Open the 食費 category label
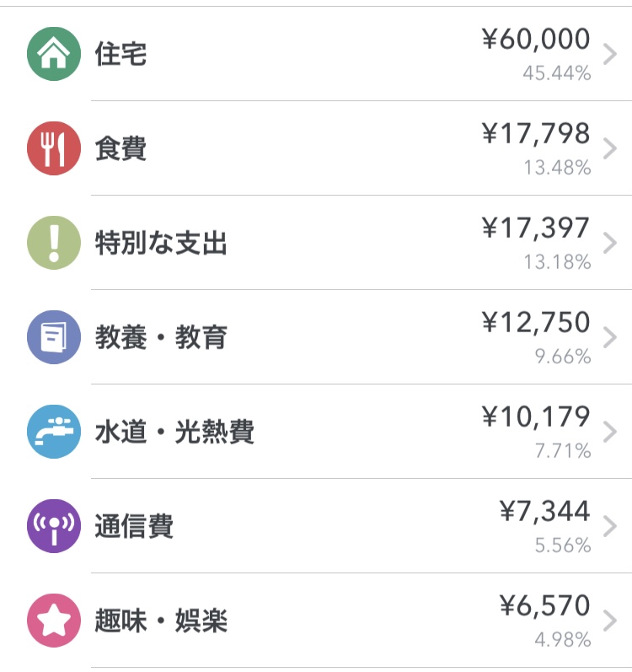 (x=121, y=149)
